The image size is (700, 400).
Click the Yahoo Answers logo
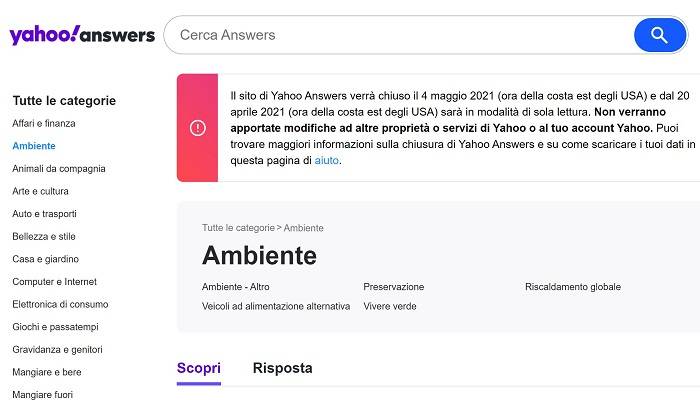[x=82, y=35]
